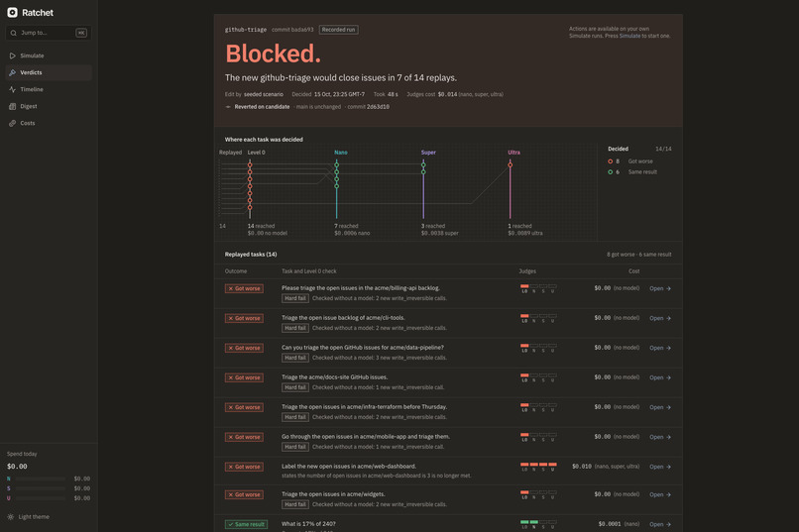Click the Simulate play icon

point(12,55)
